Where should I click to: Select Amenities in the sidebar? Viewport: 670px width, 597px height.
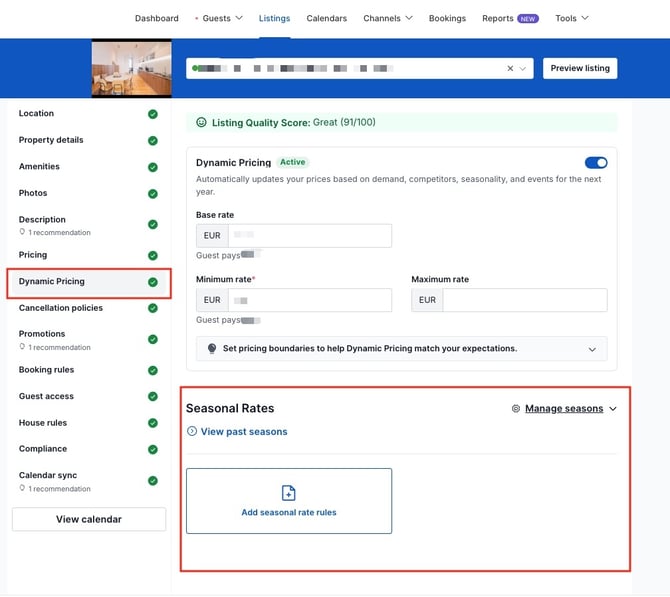88,167
